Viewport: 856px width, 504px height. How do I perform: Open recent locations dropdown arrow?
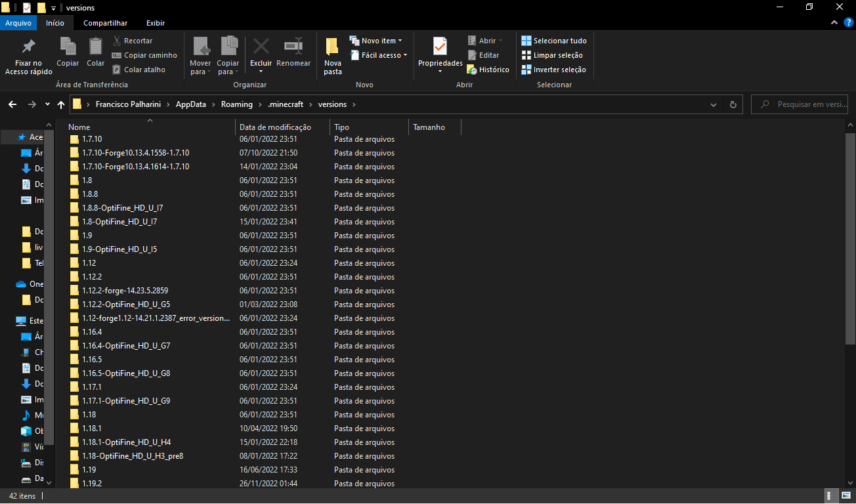47,104
